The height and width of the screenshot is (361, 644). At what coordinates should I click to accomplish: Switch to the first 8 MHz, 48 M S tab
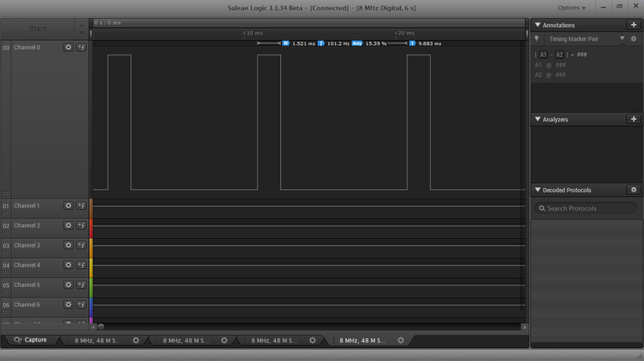click(97, 340)
